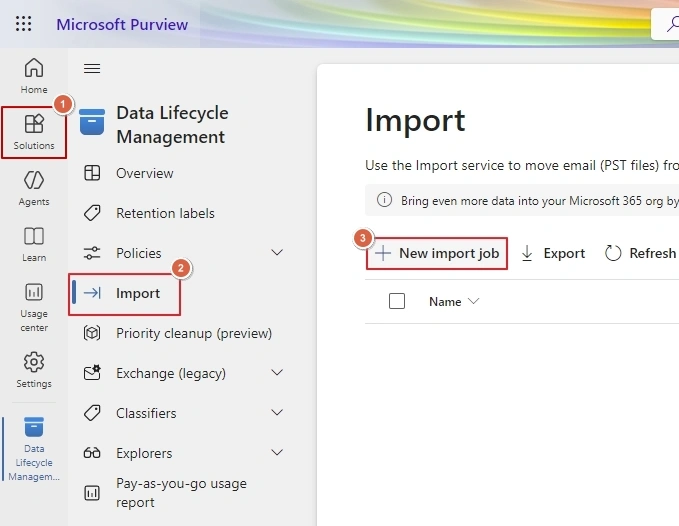Open the Overview page
679x526 pixels.
[145, 173]
